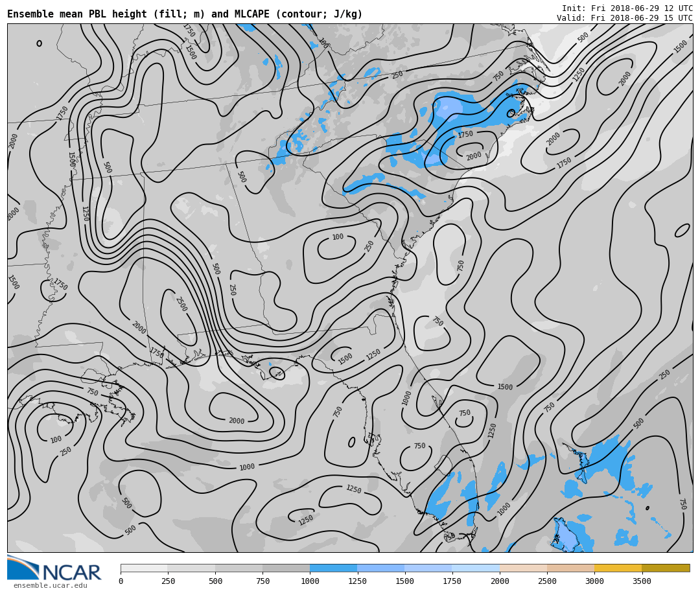Click the '1250' colorbar tick label
This screenshot has width=700, height=593.
[x=357, y=581]
